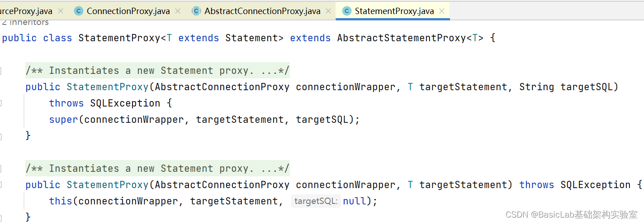Switch to the ConnectionProxy.java tab
644x223 pixels.
128,11
